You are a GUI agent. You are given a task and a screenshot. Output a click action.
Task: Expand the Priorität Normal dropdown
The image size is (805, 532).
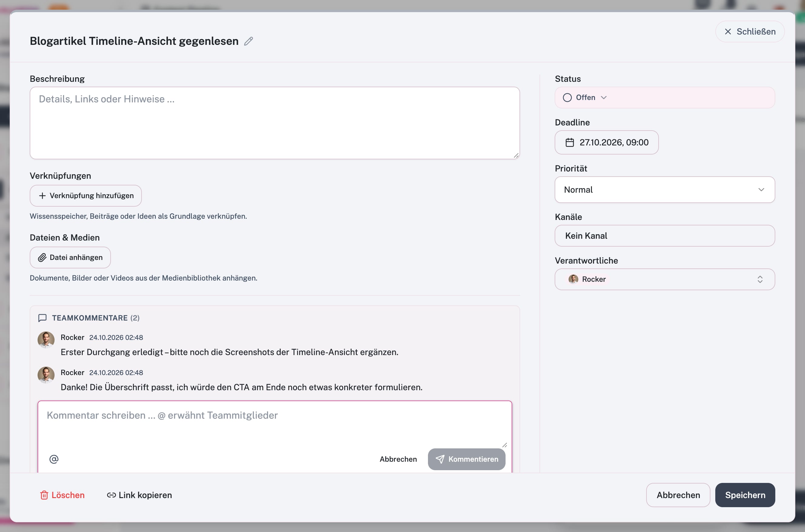(x=664, y=190)
